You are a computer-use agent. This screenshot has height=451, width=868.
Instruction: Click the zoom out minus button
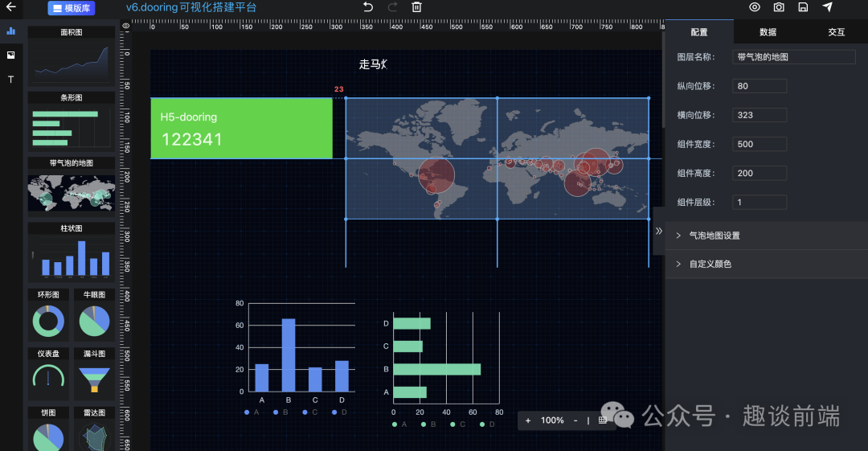[x=575, y=420]
